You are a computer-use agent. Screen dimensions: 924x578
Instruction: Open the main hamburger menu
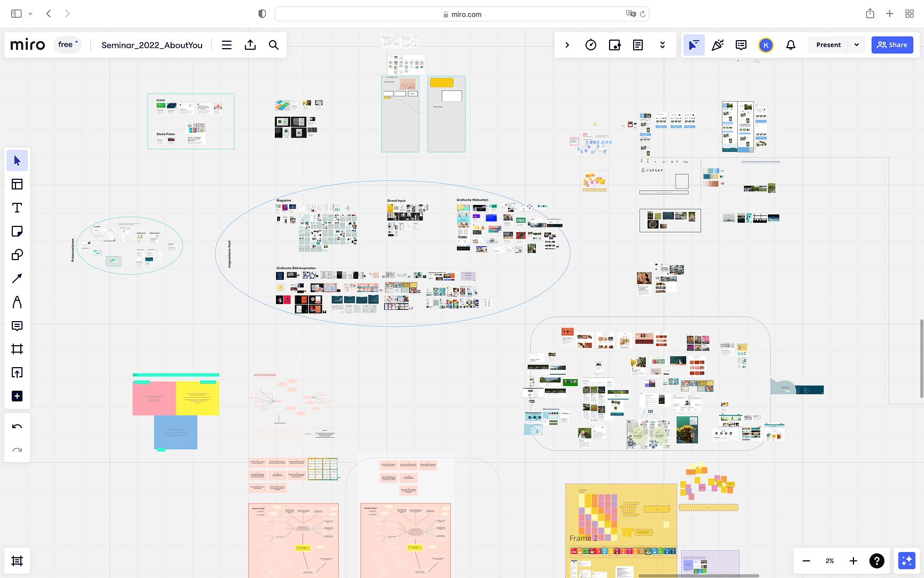(227, 45)
